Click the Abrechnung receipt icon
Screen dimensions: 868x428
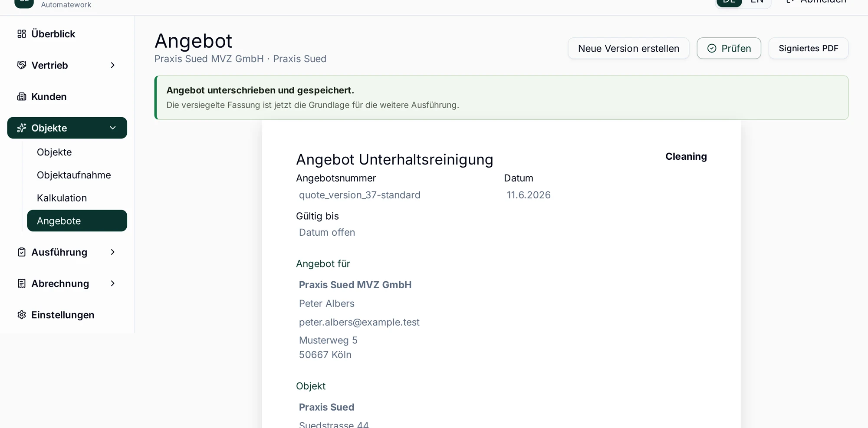coord(22,283)
